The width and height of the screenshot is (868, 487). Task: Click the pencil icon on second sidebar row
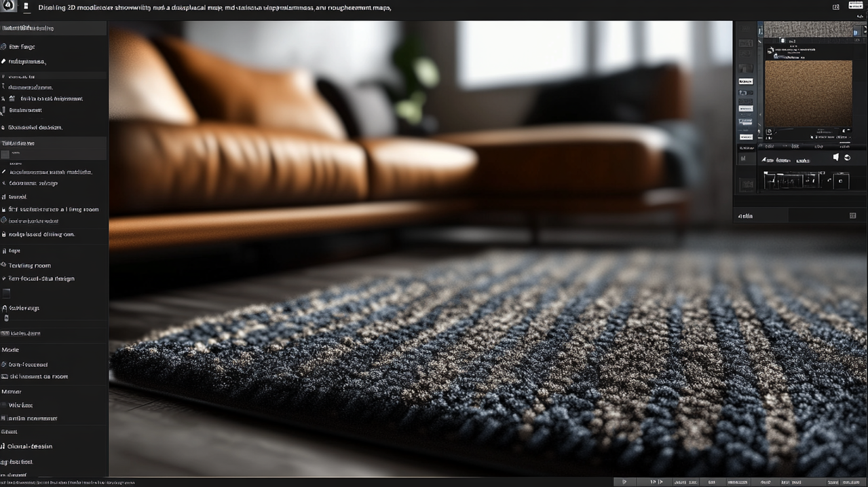point(4,62)
